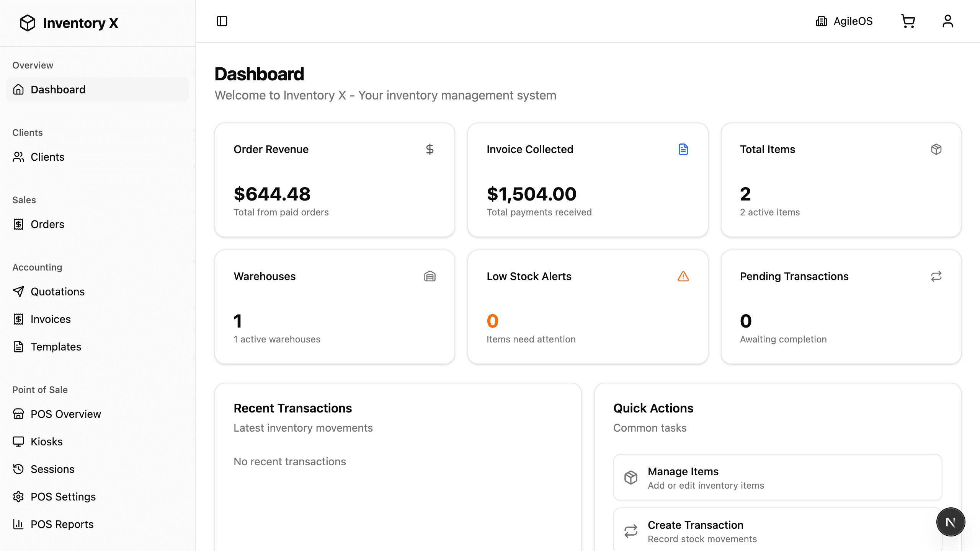Screen dimensions: 980x551
Task: Click the warning triangle on Low Stock Alerts
Action: [683, 276]
